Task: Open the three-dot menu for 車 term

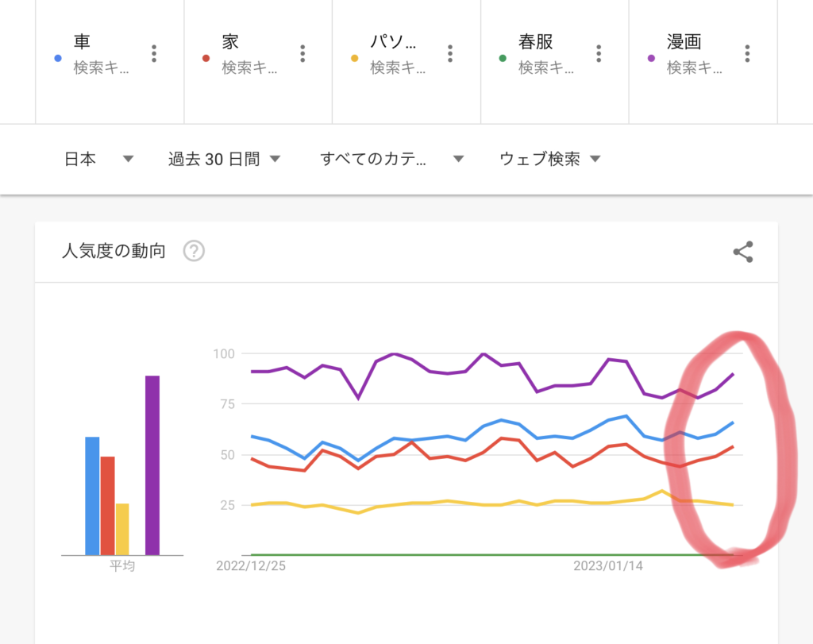Action: (x=154, y=53)
